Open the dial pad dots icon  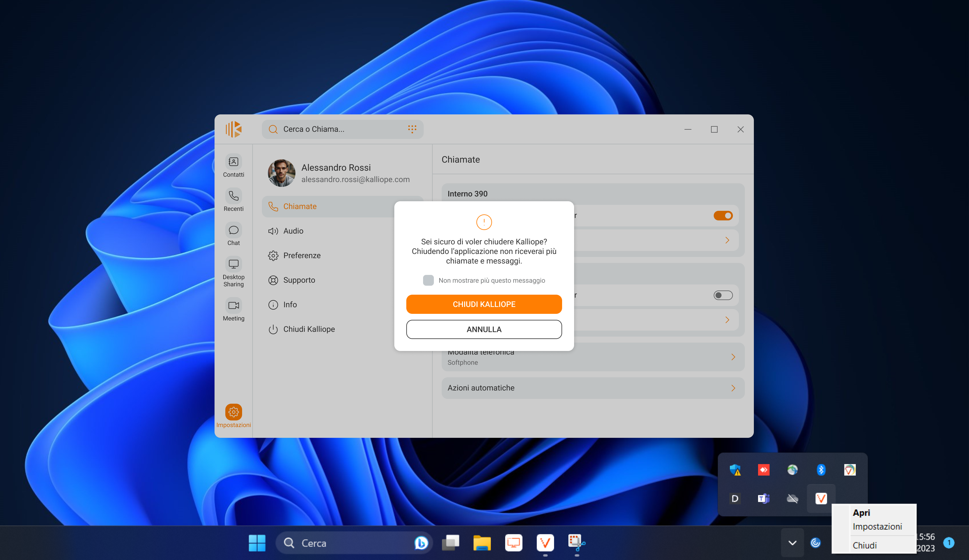(412, 129)
